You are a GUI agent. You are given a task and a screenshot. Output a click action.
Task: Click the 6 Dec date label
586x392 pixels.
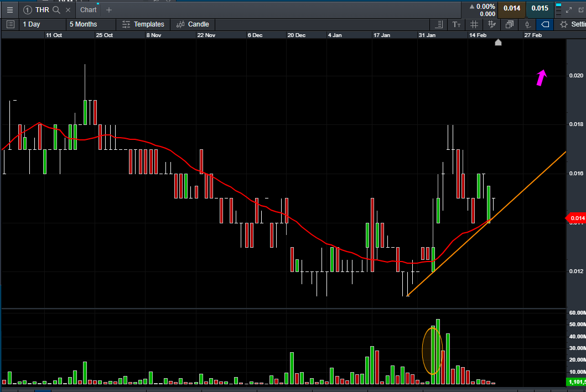[255, 35]
